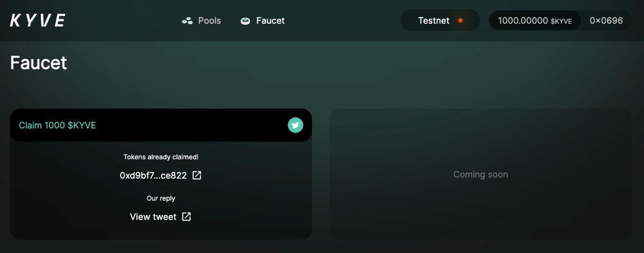Click external link icon beside View tweet

(x=186, y=217)
